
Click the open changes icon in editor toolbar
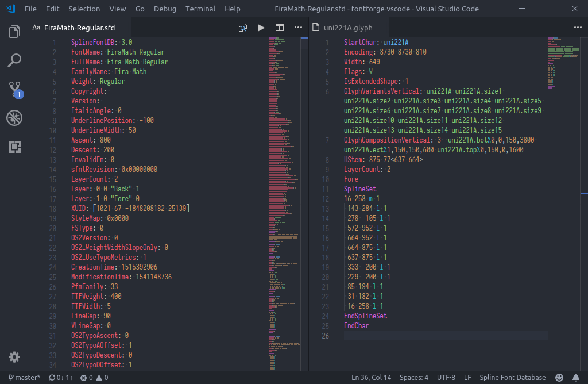coord(243,28)
